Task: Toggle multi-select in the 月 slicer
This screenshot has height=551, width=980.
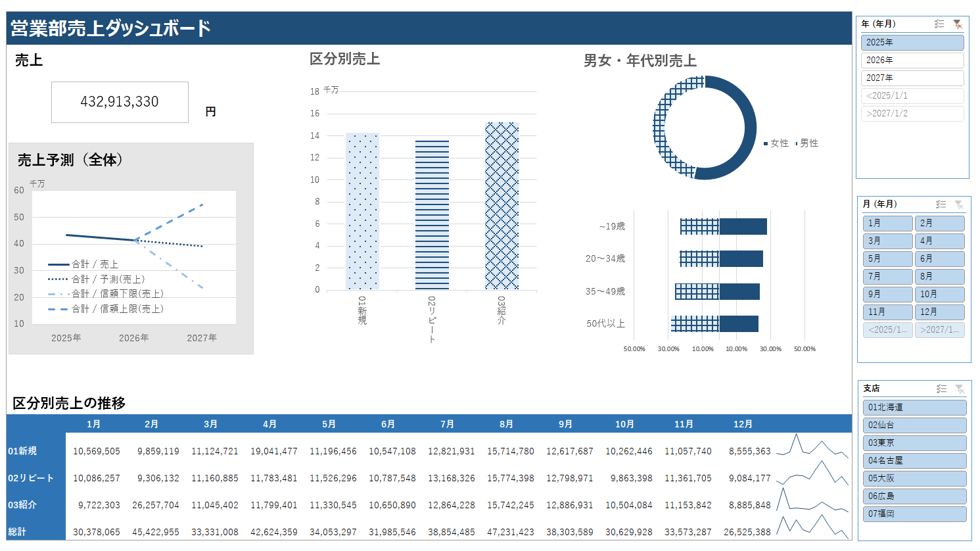Action: 941,204
